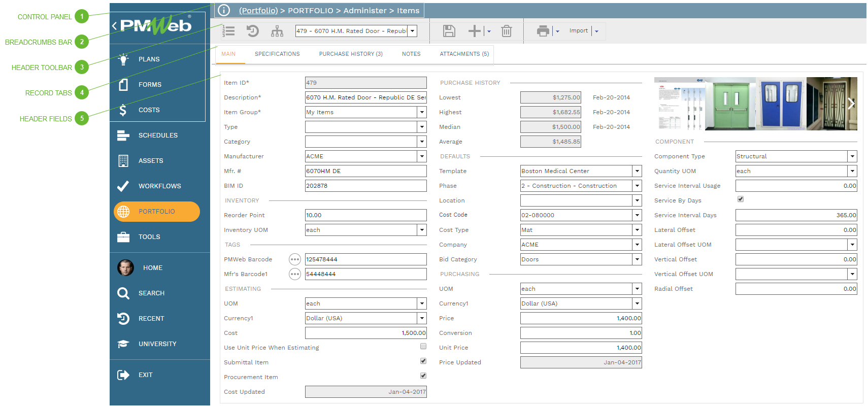The image size is (868, 407).
Task: Click the Portfolio breadcrumb link
Action: point(258,11)
